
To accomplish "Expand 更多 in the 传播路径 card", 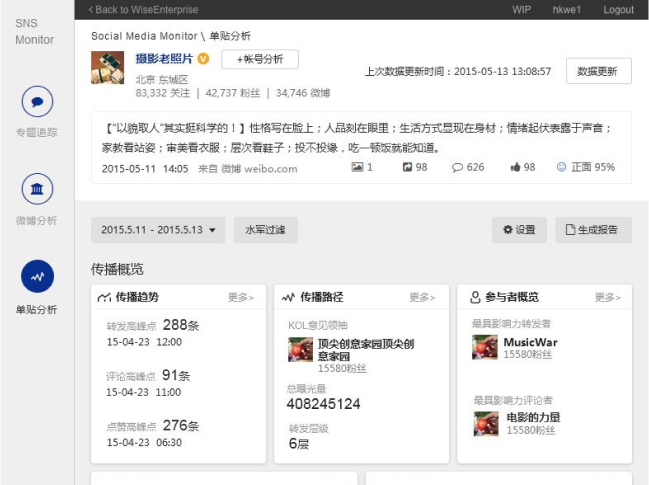I will (422, 297).
